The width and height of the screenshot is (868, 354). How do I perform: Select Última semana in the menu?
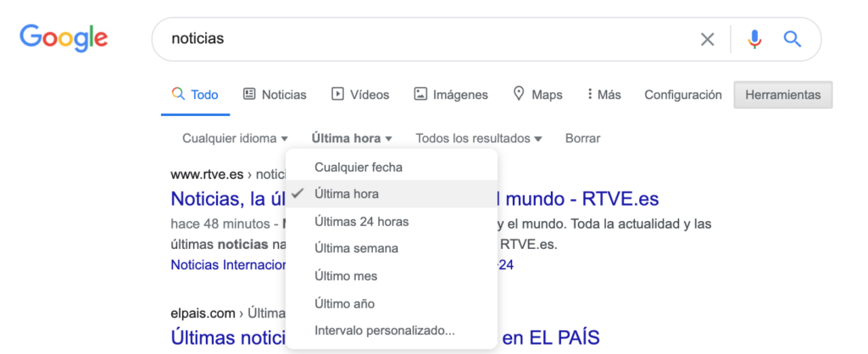click(x=392, y=248)
